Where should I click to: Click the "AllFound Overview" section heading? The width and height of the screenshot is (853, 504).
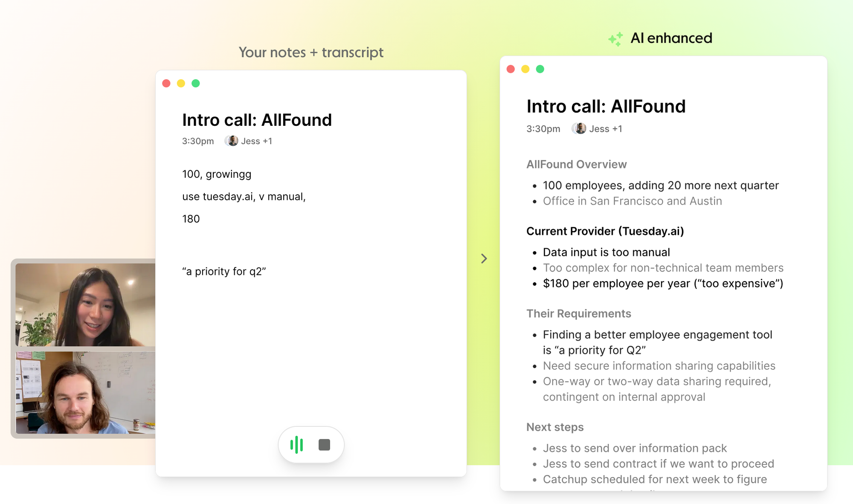pos(576,164)
